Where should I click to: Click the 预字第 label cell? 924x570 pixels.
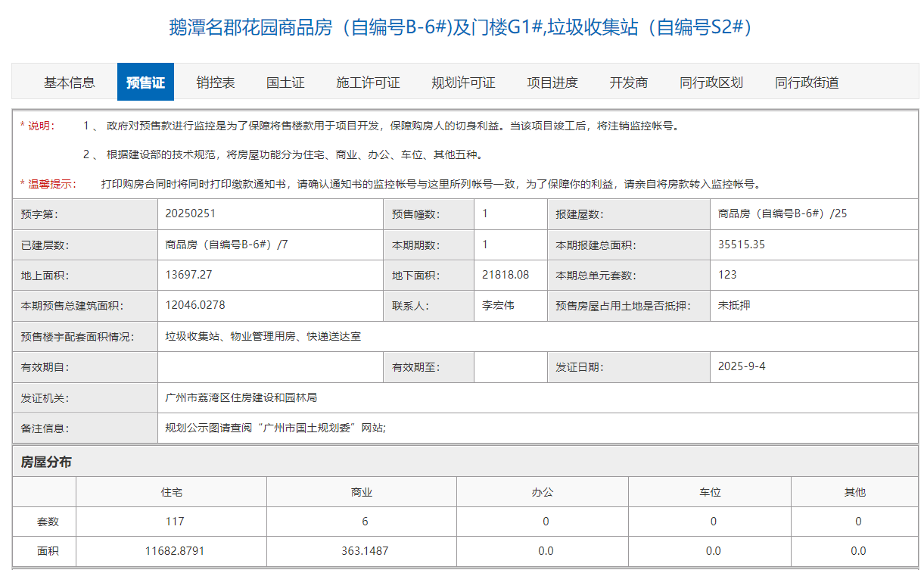click(x=85, y=214)
